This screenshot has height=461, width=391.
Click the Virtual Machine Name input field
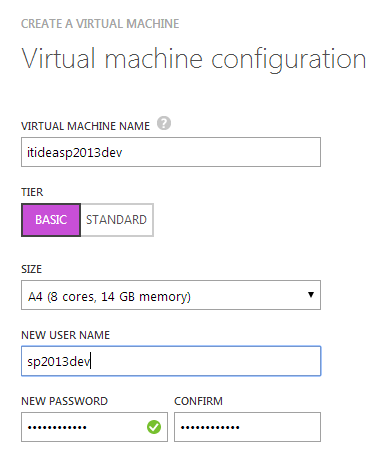(x=171, y=152)
